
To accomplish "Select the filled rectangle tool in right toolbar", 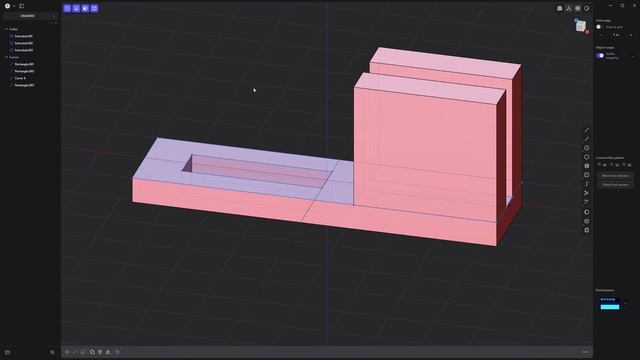I will pyautogui.click(x=587, y=166).
